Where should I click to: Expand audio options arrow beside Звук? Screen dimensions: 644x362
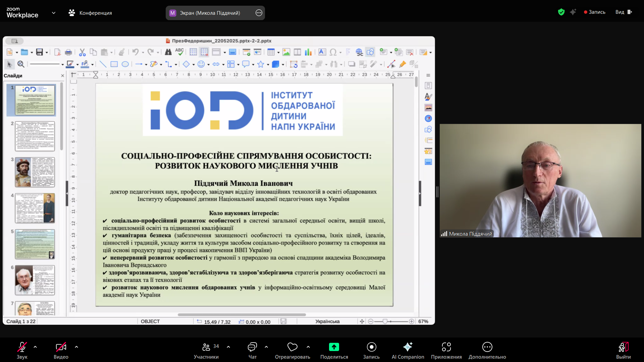click(35, 347)
